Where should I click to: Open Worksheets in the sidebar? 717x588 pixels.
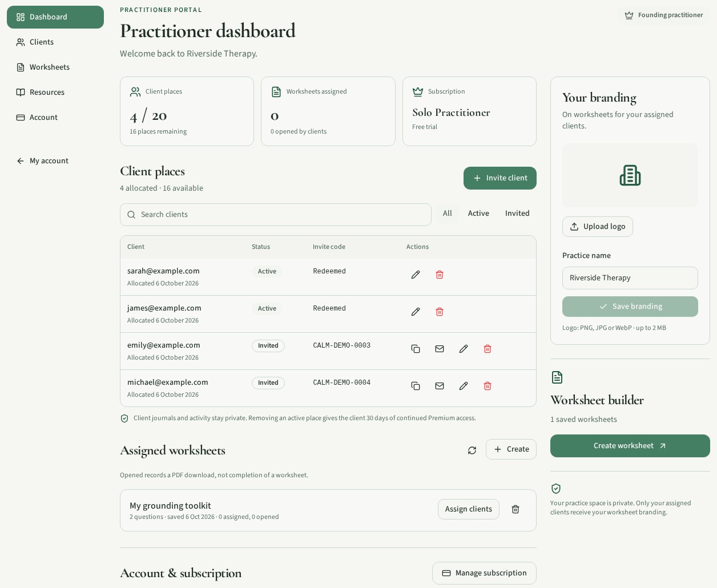(55, 67)
